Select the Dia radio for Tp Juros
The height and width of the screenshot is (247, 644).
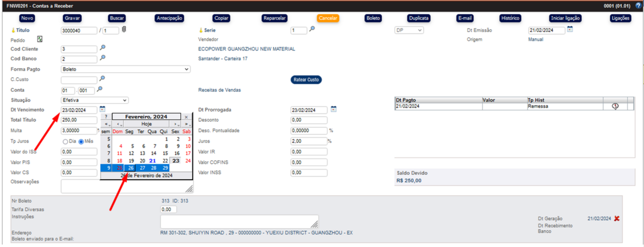[66, 141]
